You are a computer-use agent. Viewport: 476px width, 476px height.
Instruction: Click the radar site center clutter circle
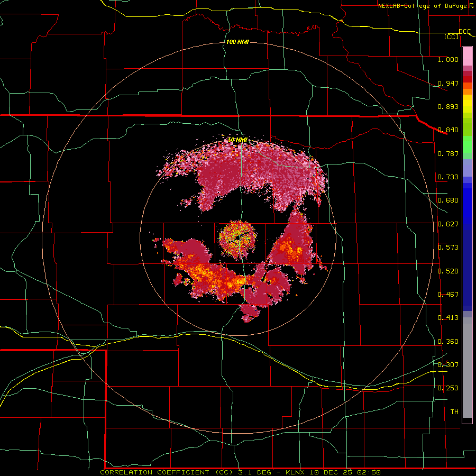pos(237,239)
